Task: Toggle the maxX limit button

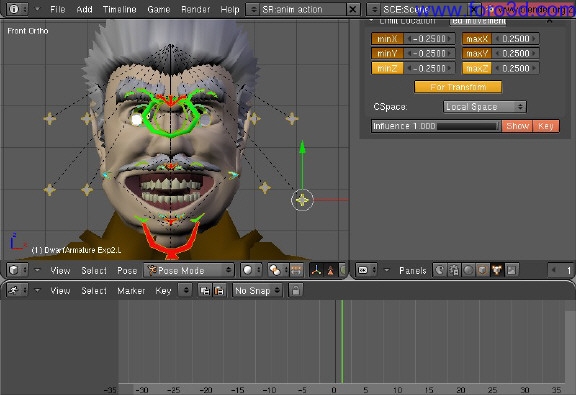Action: [477, 39]
